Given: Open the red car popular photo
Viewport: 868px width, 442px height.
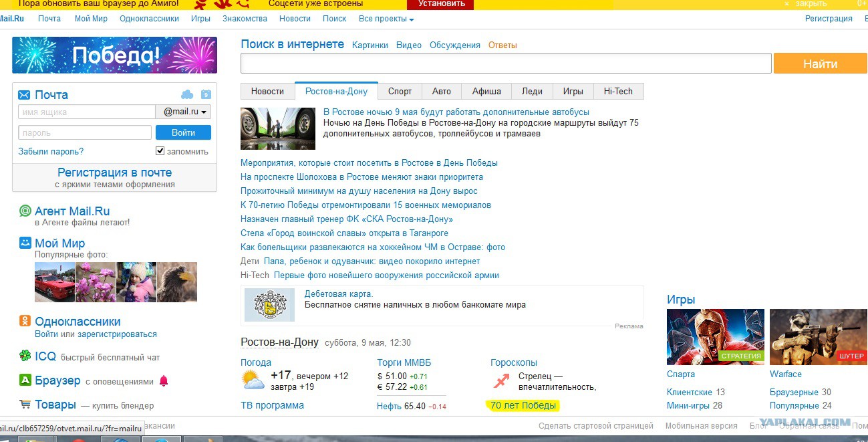Looking at the screenshot, I should pyautogui.click(x=55, y=282).
